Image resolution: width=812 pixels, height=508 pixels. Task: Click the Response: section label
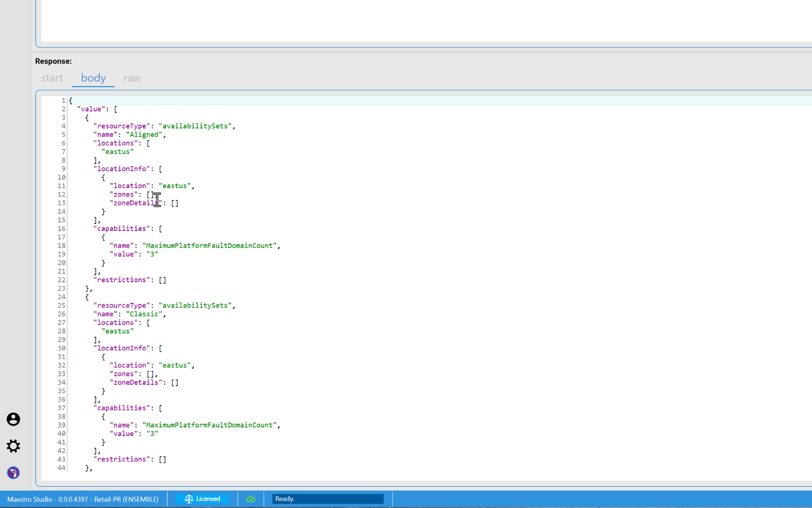click(x=54, y=61)
